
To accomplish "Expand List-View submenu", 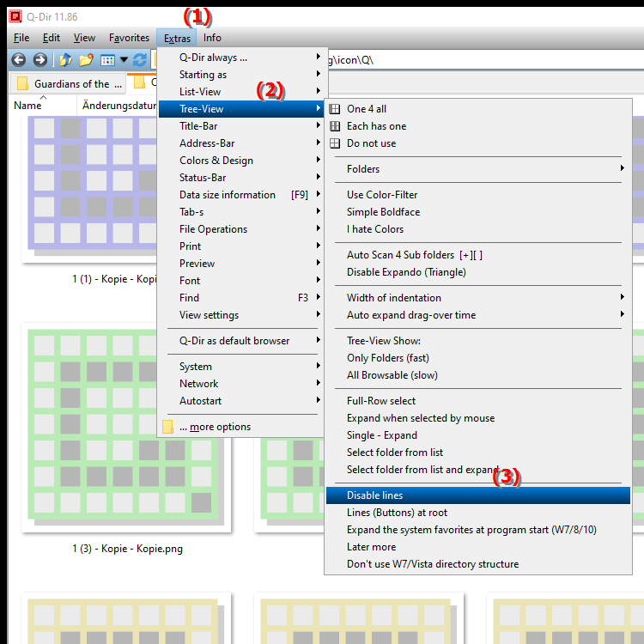I will click(240, 92).
